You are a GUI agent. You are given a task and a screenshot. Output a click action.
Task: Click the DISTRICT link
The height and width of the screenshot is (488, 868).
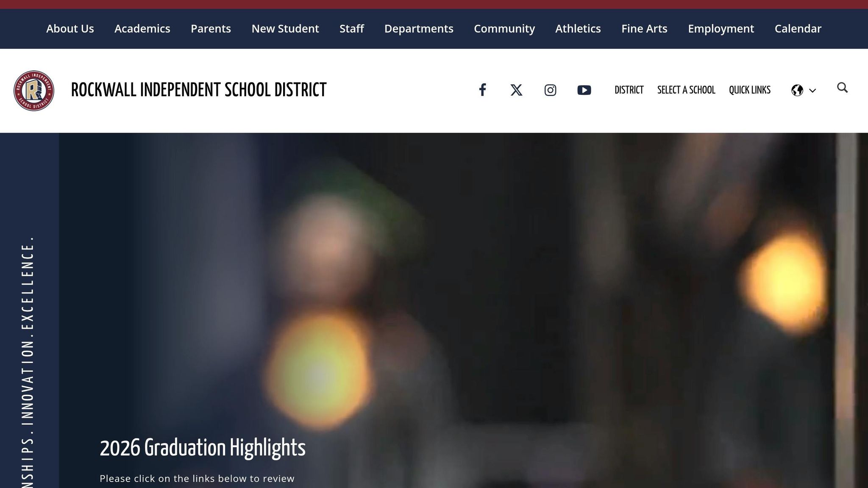[629, 90]
